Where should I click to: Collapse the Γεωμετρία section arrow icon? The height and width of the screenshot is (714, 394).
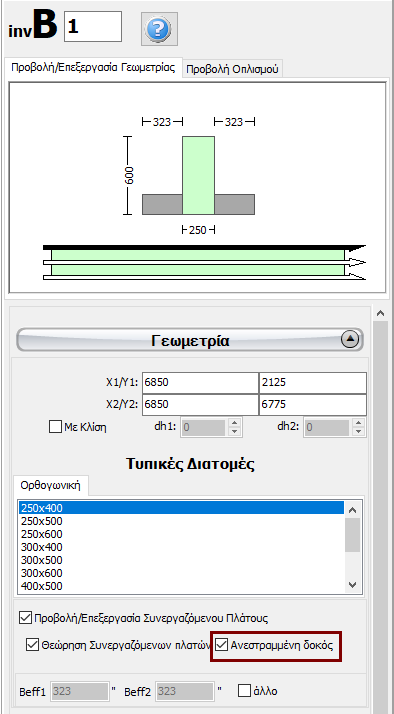pyautogui.click(x=350, y=340)
